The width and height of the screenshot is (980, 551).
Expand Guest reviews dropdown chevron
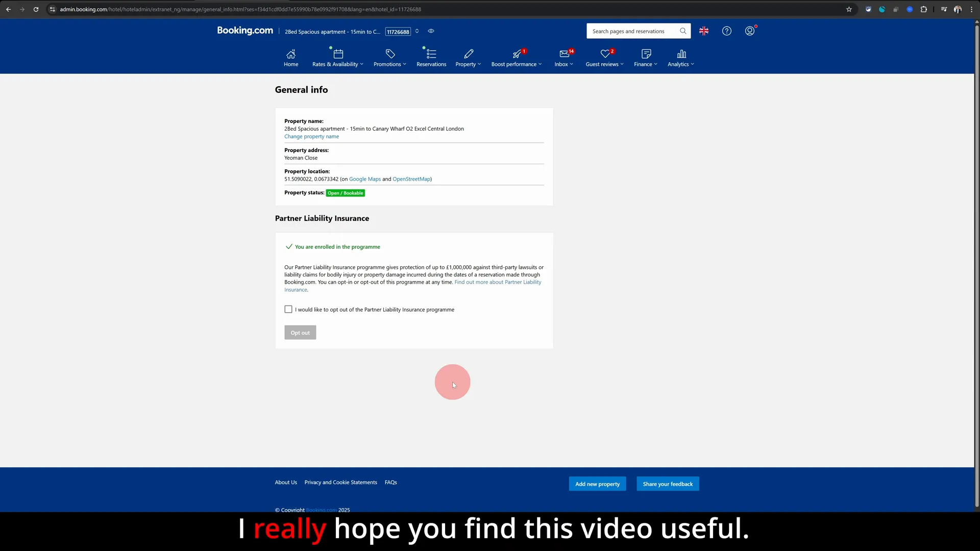tap(622, 64)
